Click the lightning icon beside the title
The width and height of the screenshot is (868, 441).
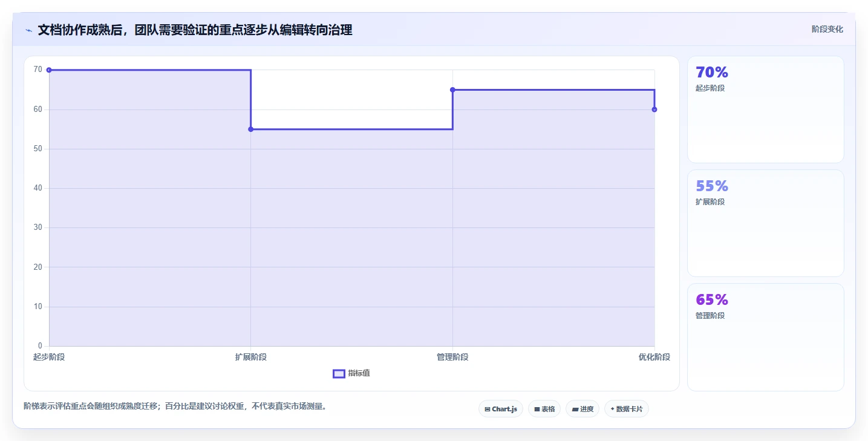tap(28, 30)
